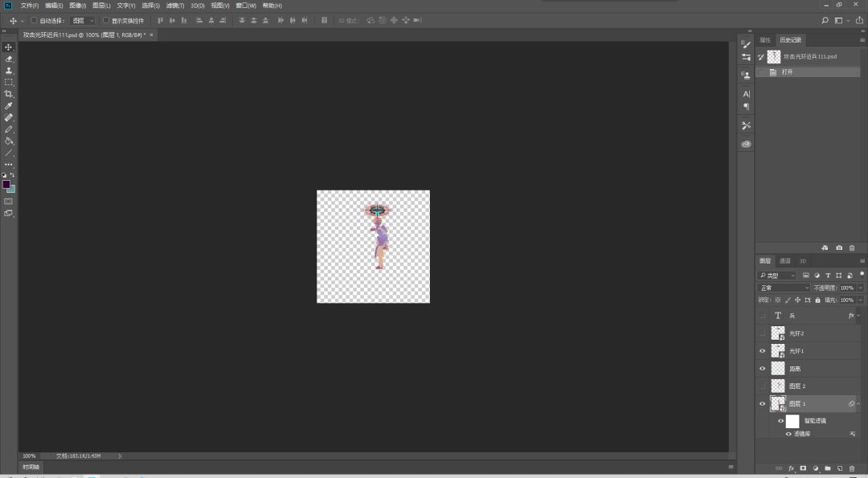Viewport: 868px width, 478px height.
Task: Select the Paint Bucket tool
Action: coord(8,141)
